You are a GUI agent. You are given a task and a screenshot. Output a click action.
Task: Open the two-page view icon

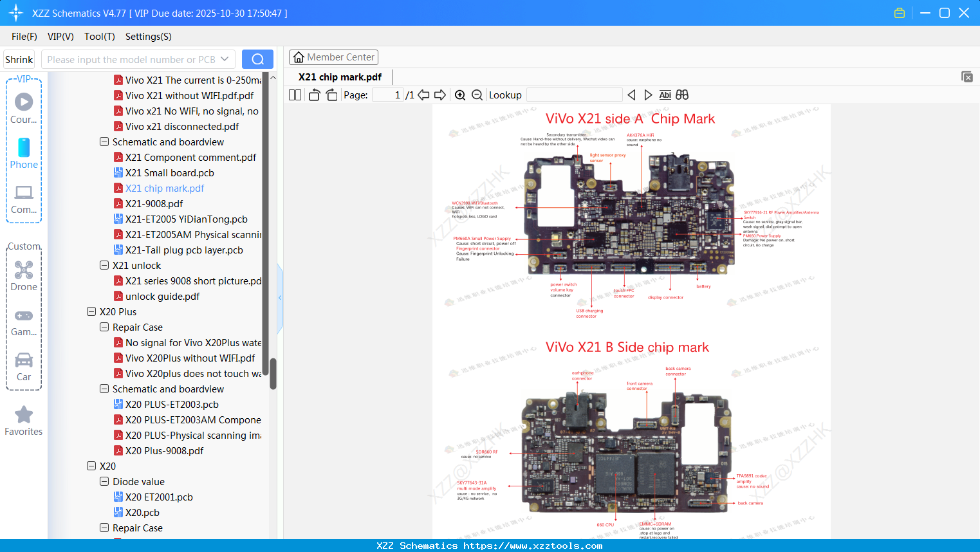(x=294, y=95)
